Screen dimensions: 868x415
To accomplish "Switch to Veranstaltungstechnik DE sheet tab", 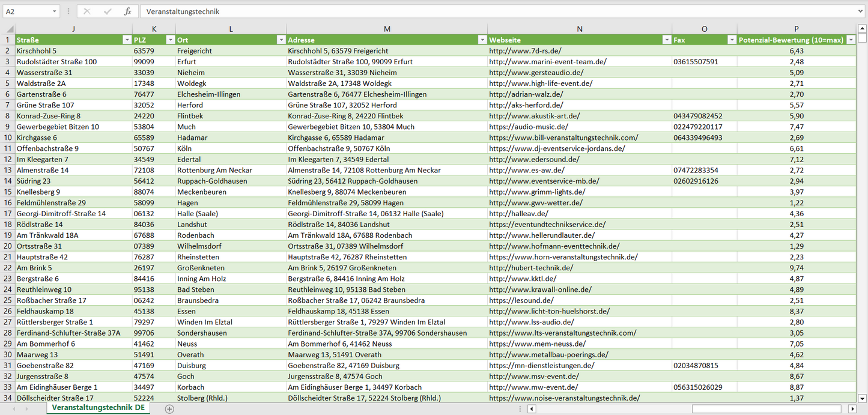I will 98,408.
